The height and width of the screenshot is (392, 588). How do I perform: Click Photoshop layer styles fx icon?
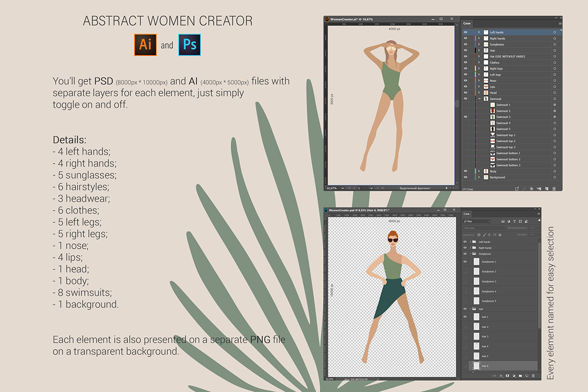[x=501, y=376]
